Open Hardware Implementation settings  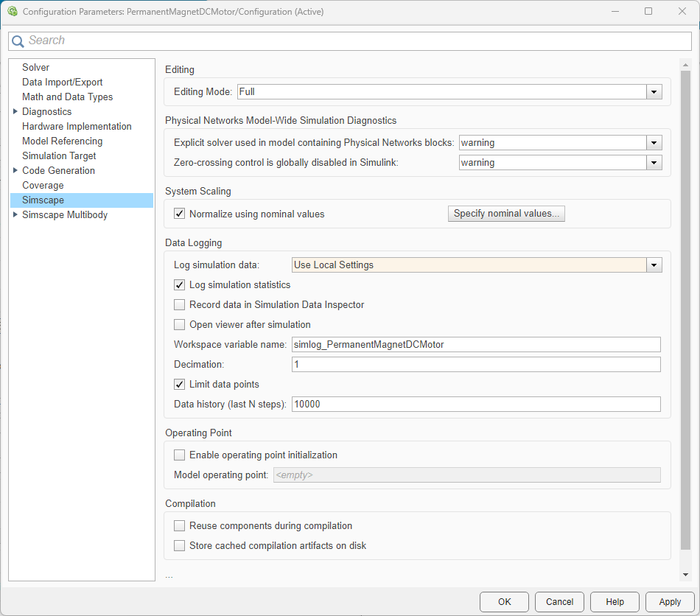(77, 126)
